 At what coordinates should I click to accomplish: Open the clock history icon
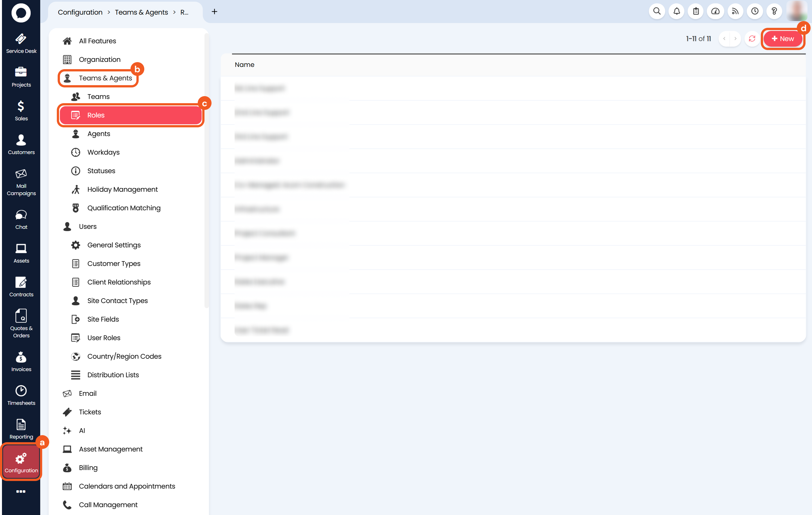[755, 12]
